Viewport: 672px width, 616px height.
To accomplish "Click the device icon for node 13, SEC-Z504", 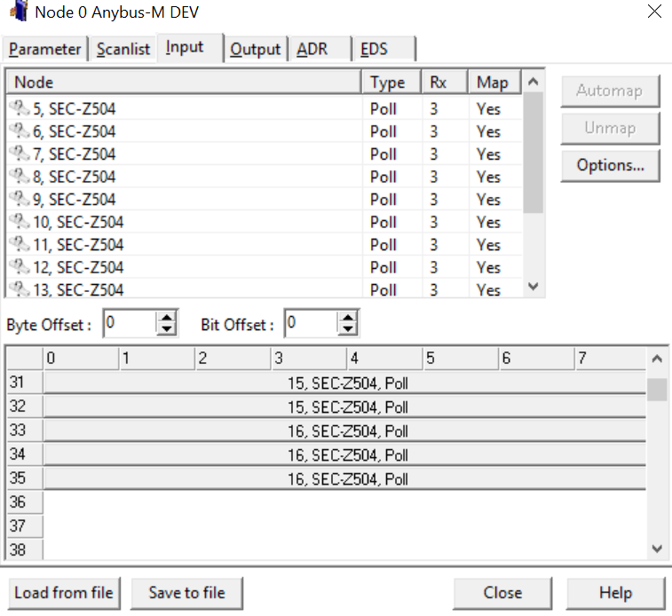I will pyautogui.click(x=20, y=289).
